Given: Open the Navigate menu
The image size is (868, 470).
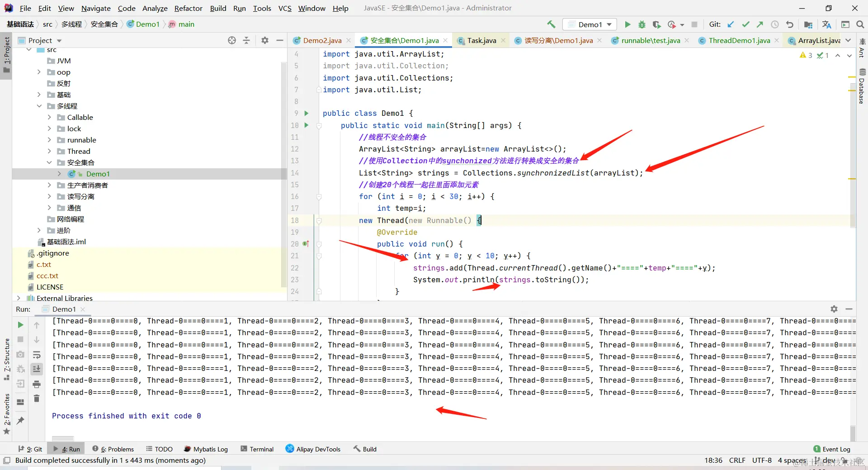Looking at the screenshot, I should [x=96, y=8].
